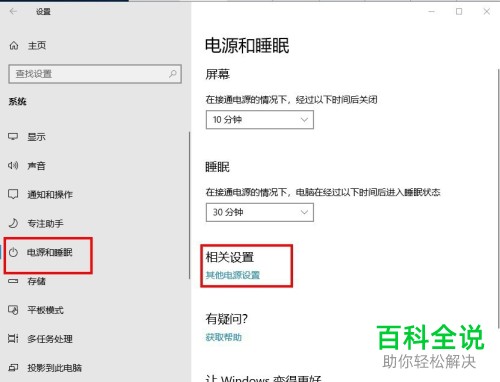The image size is (500, 382).
Task: Open 存储 settings page
Action: 36,281
